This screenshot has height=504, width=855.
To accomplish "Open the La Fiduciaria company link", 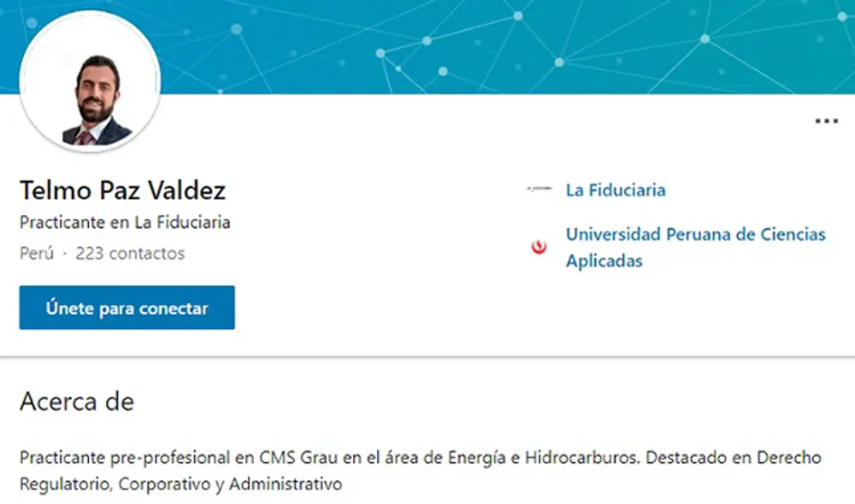I will tap(616, 190).
